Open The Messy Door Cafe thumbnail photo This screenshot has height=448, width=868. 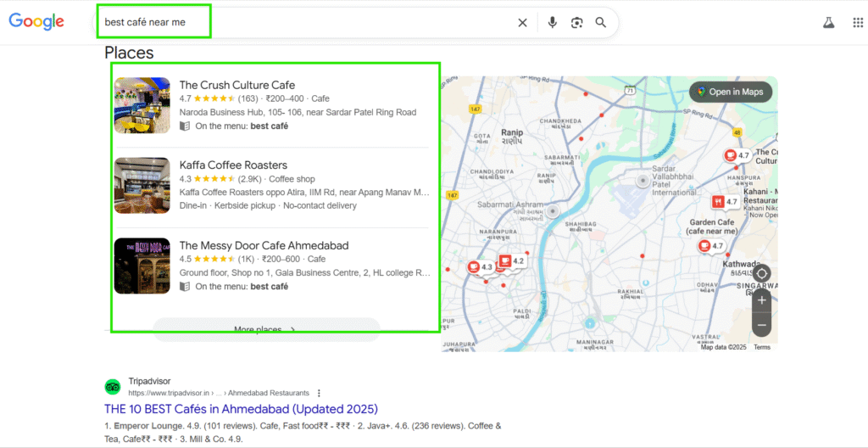coord(142,266)
